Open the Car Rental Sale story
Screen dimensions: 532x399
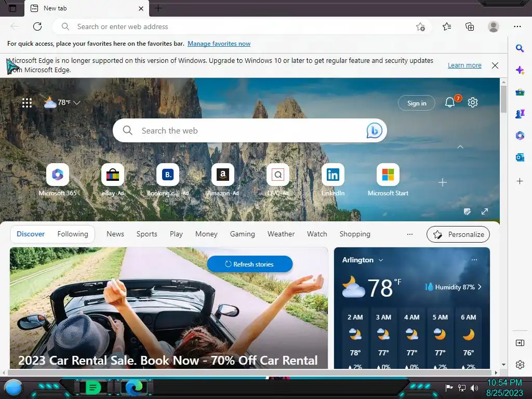(x=169, y=308)
